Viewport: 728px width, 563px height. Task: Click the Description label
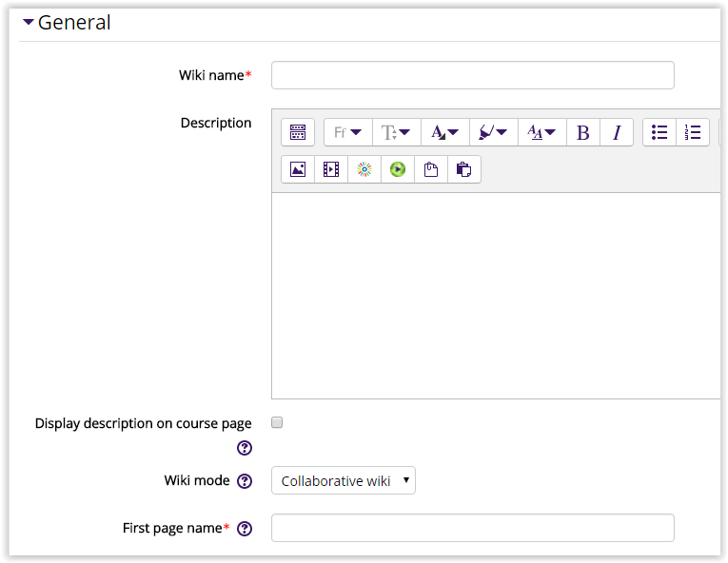click(x=216, y=123)
